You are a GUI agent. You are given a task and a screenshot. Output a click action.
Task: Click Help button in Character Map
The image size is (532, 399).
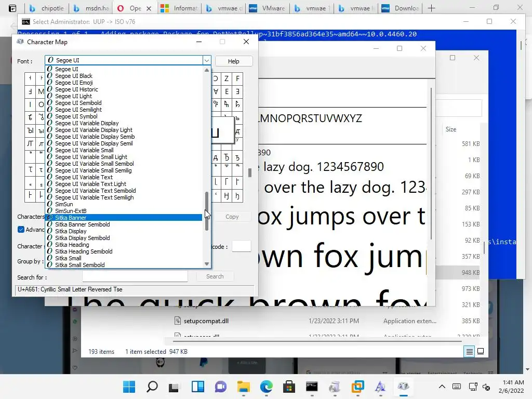[233, 61]
